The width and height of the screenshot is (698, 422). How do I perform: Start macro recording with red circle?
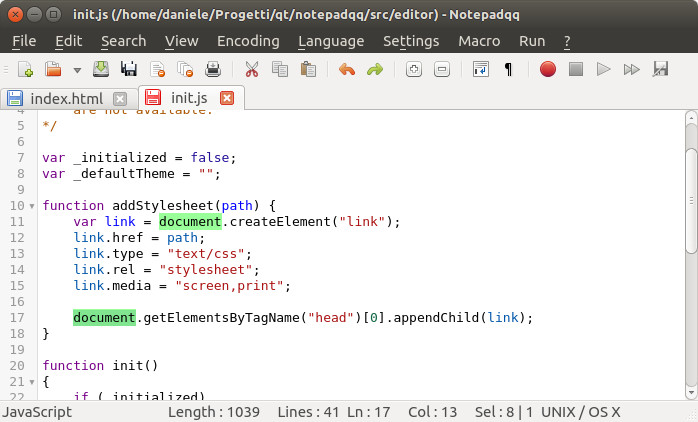(x=548, y=69)
